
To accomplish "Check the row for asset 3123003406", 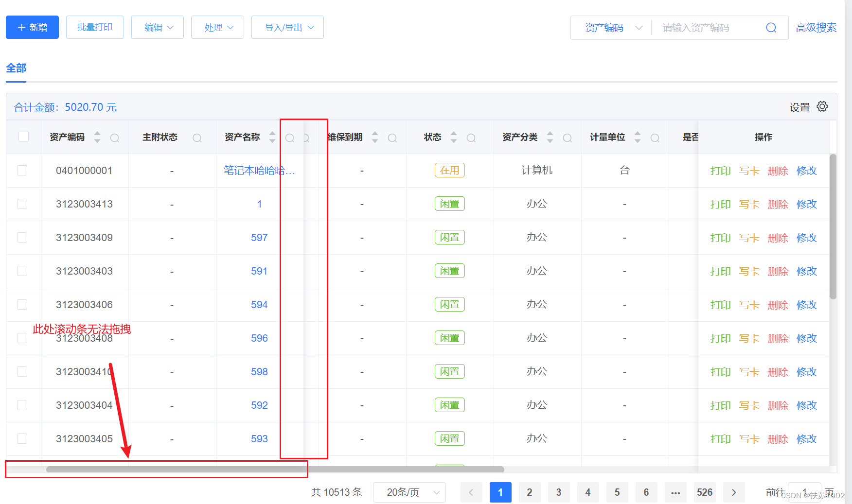I will 22,304.
